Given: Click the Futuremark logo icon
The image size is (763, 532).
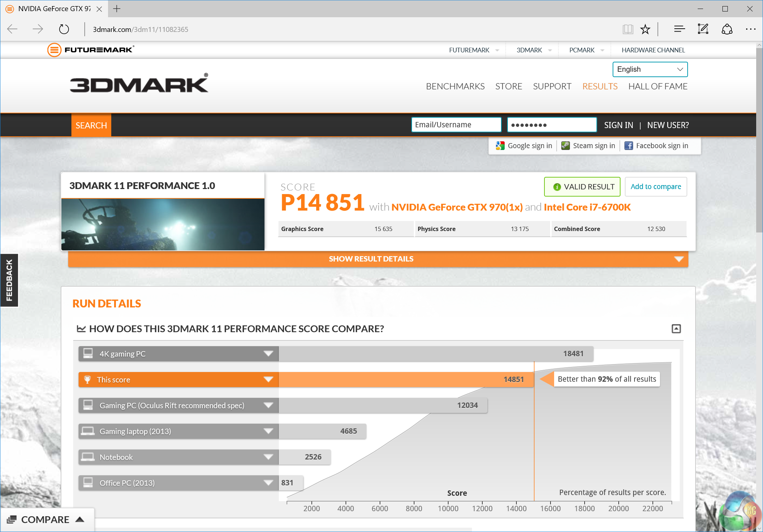Looking at the screenshot, I should pos(54,50).
